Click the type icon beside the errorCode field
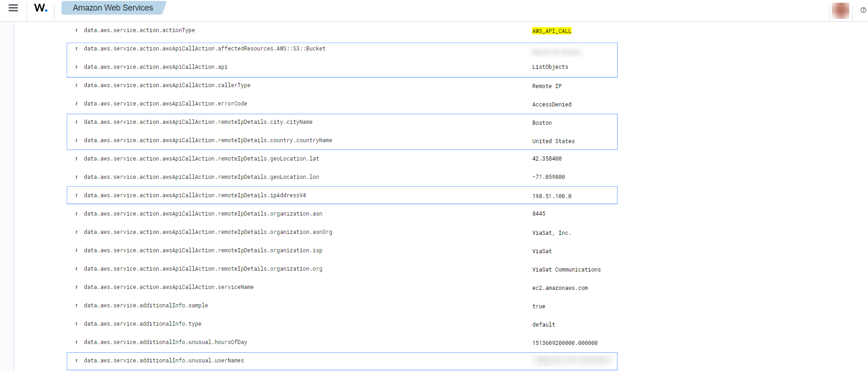Viewport: 868px width, 372px height. 76,104
